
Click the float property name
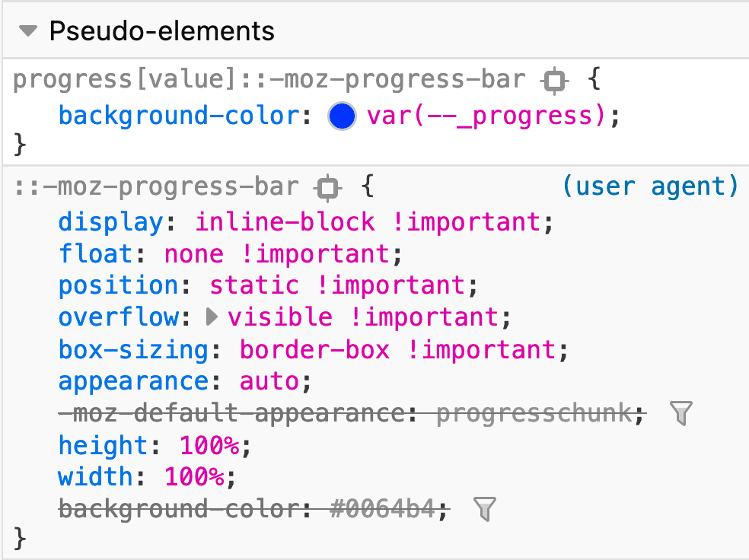click(x=95, y=253)
